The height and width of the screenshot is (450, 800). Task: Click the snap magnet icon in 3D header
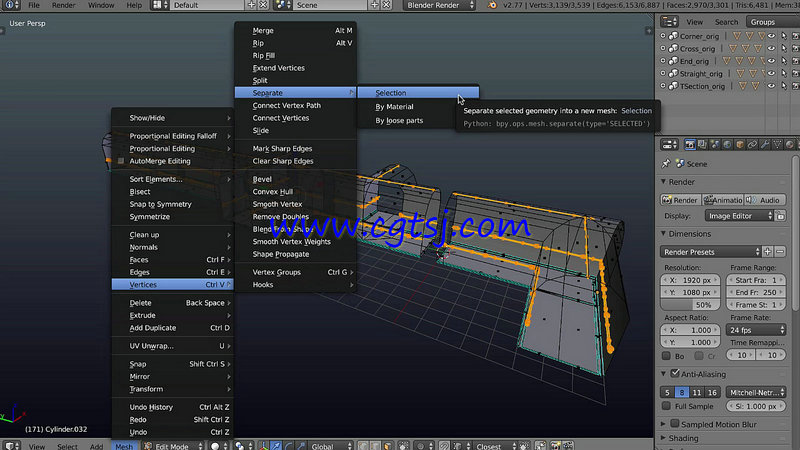pos(444,446)
